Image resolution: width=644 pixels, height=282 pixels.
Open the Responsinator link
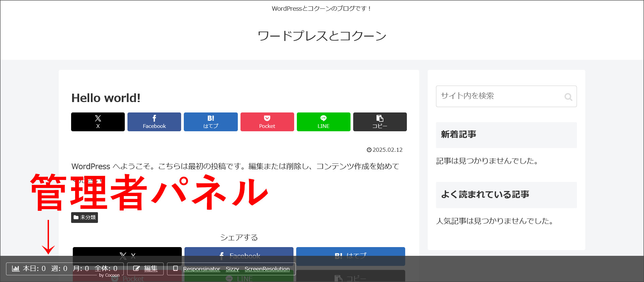[x=202, y=269]
